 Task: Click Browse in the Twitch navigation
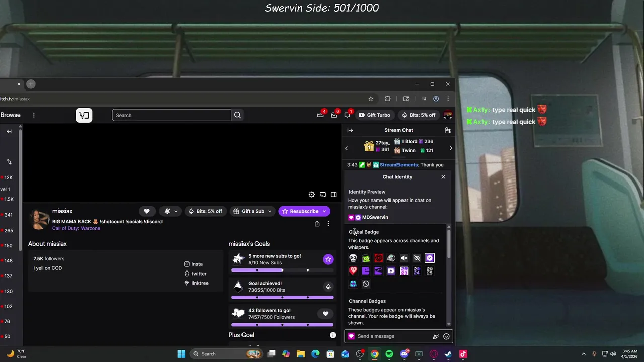(10, 115)
